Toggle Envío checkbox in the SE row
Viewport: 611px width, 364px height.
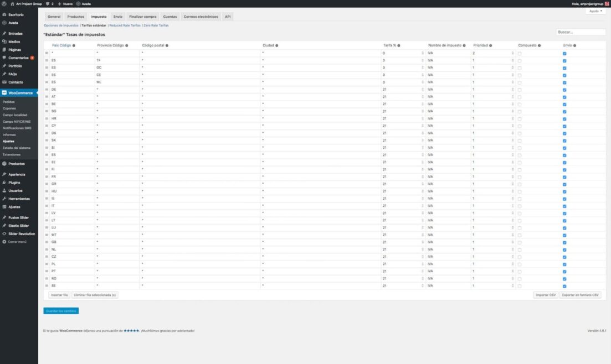coord(564,286)
